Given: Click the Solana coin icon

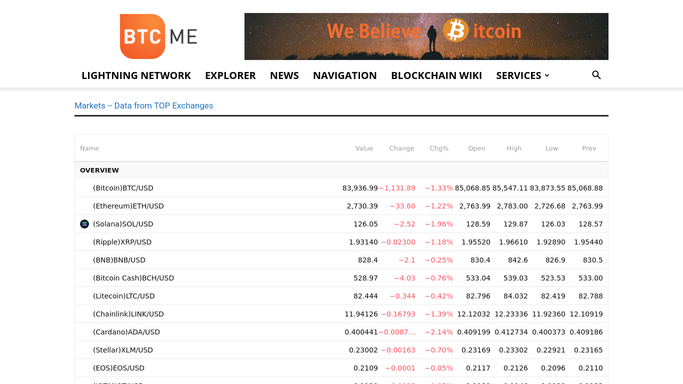Looking at the screenshot, I should tap(85, 224).
